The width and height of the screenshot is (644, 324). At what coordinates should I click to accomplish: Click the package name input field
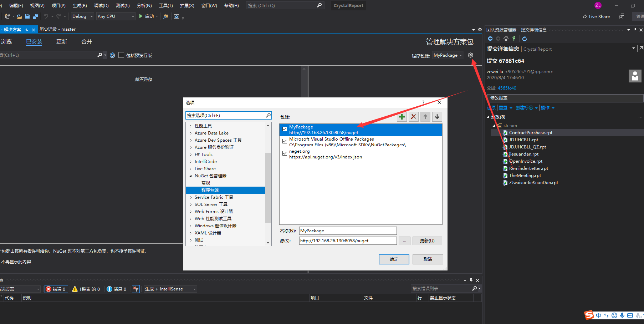point(348,231)
